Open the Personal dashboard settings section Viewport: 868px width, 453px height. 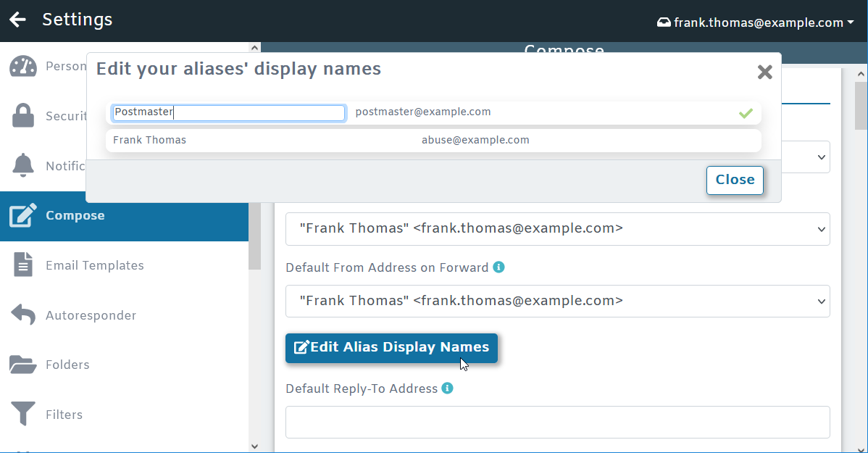point(23,66)
